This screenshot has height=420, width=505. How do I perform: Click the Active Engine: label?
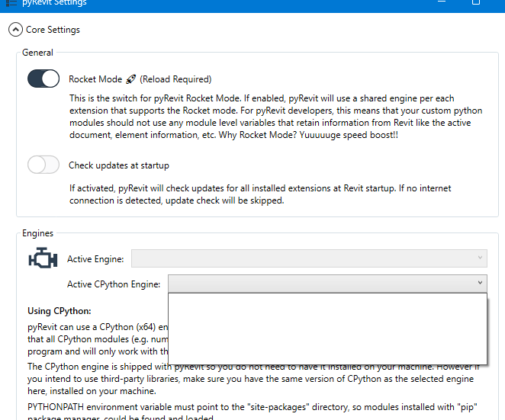(x=95, y=259)
